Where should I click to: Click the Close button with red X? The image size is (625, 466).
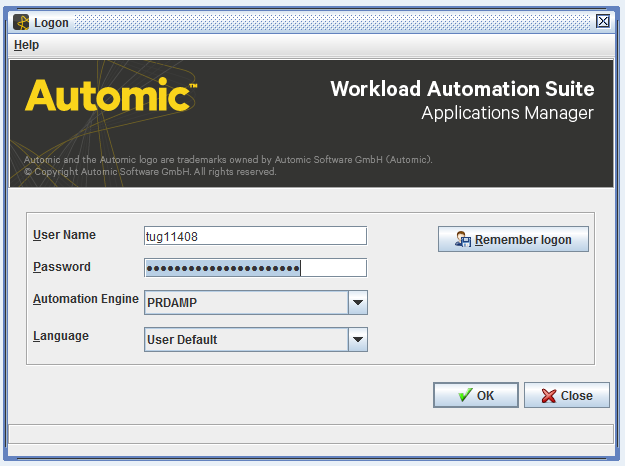567,395
